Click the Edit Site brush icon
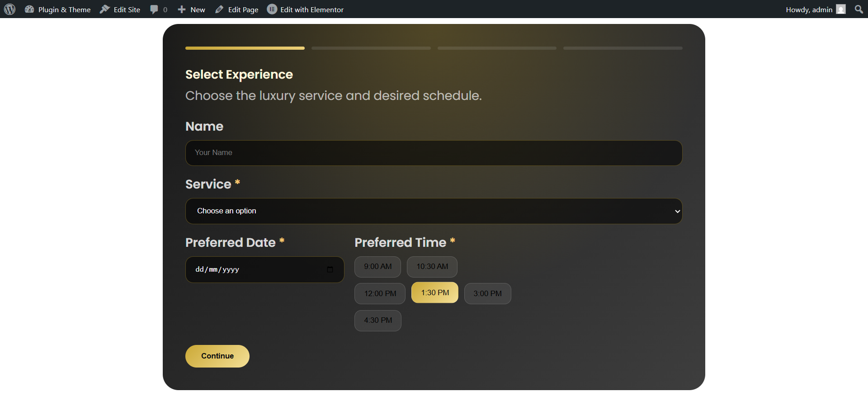This screenshot has height=415, width=868. click(x=105, y=9)
